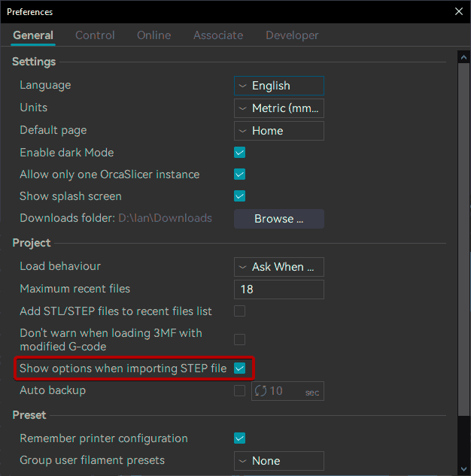Click the scrollbar up arrow
This screenshot has height=476, width=471.
[463, 57]
